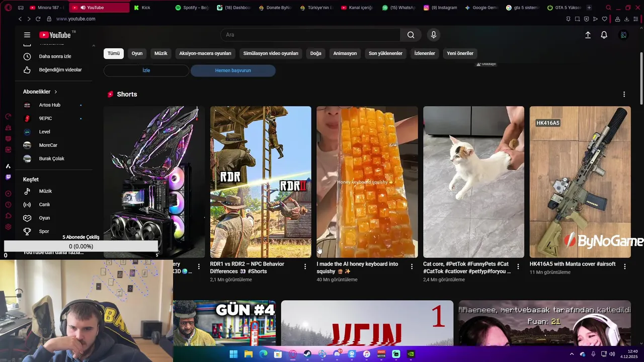Screen dimensions: 644x362
Task: Open new browser tab with plus
Action: click(589, 8)
